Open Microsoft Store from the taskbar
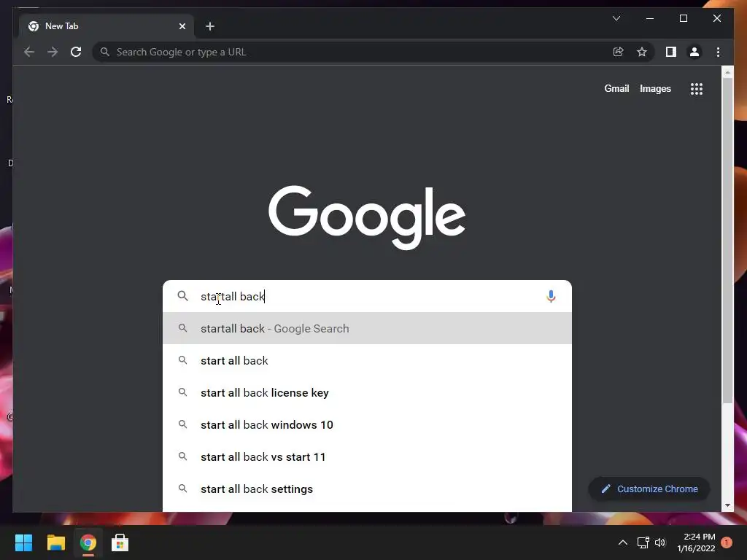 [x=120, y=542]
